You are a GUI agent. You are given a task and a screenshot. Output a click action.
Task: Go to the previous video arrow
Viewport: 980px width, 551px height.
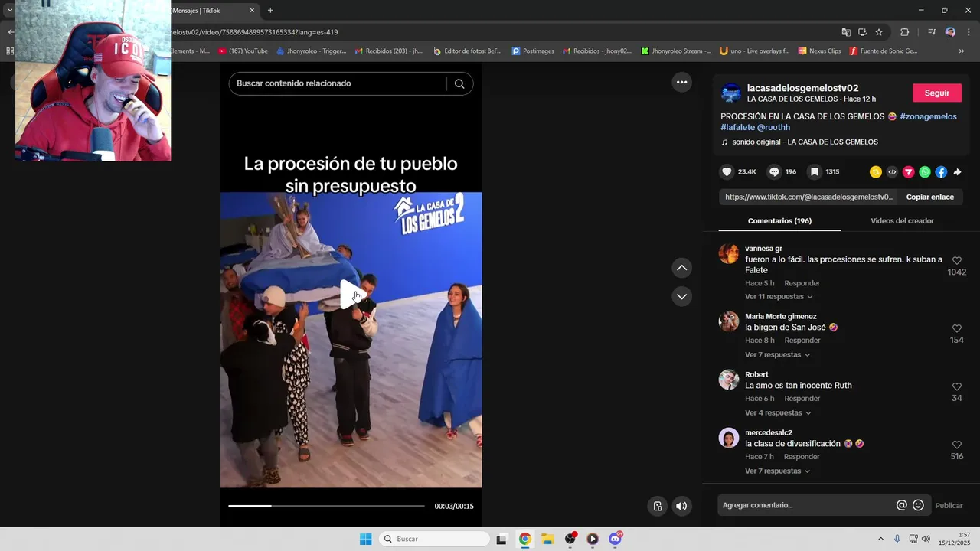[681, 268]
